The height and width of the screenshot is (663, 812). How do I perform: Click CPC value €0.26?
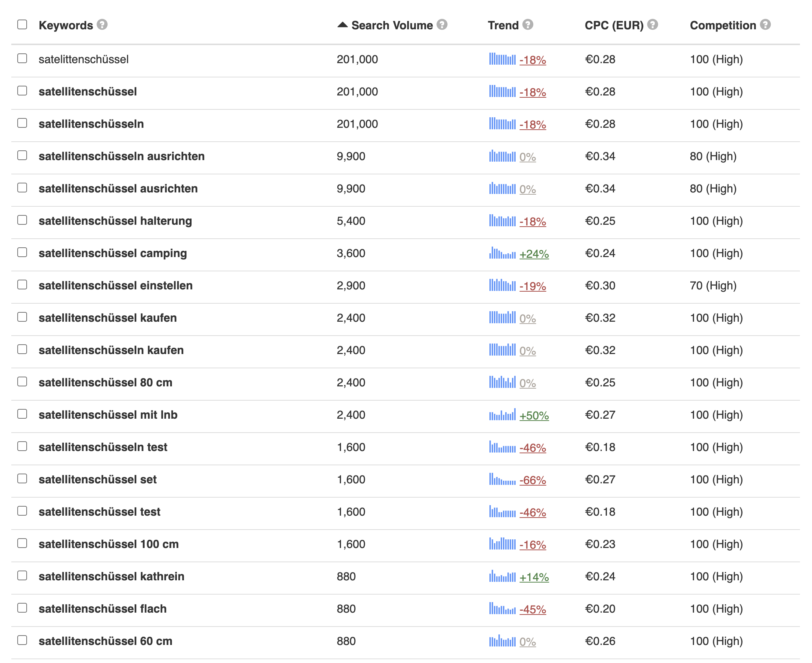coord(600,641)
